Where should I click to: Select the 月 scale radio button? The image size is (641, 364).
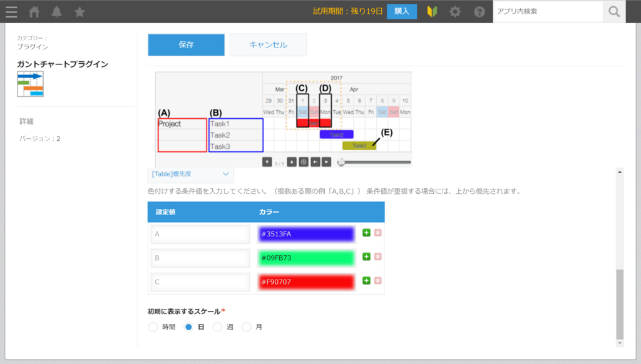(247, 327)
